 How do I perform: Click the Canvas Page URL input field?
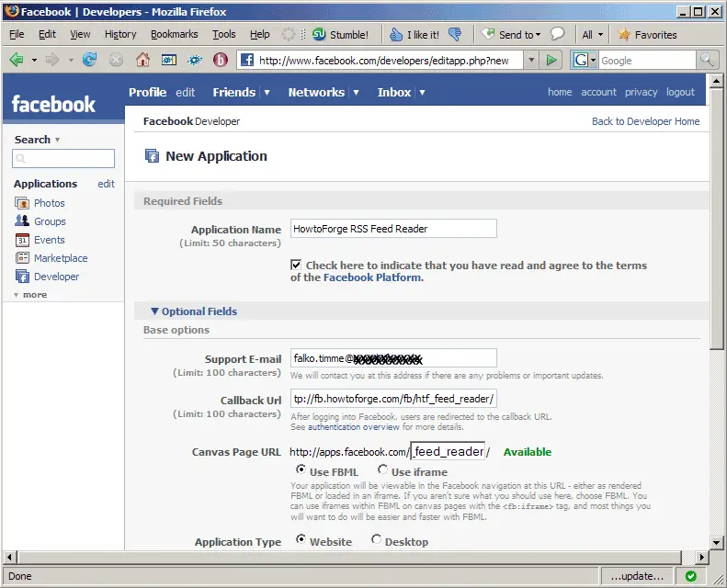448,451
